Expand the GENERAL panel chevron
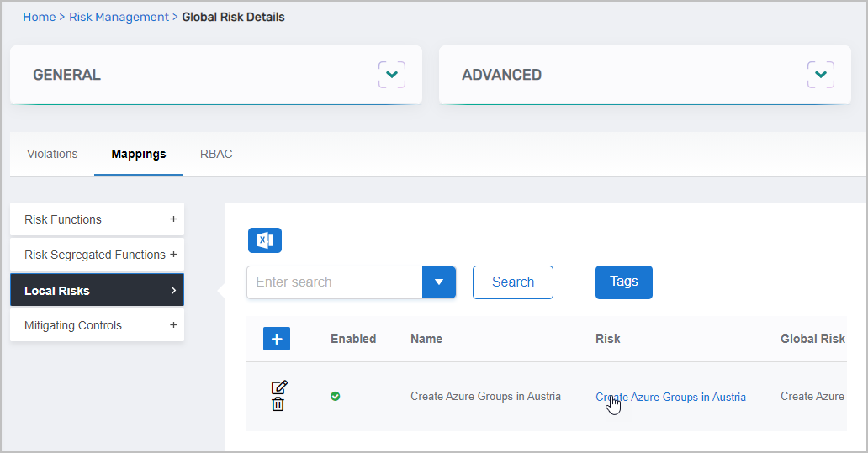 [x=391, y=75]
